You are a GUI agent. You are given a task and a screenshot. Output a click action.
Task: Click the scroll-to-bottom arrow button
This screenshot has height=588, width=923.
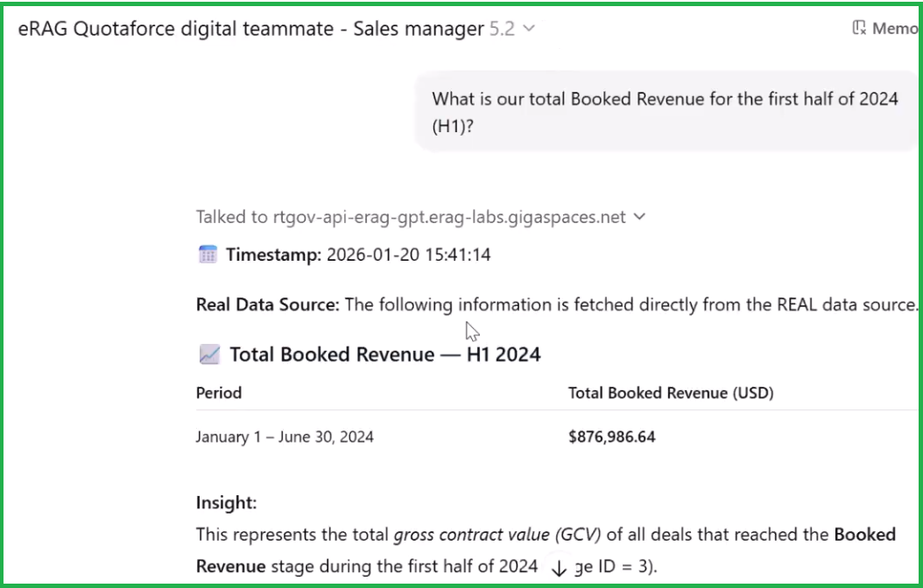pos(559,567)
